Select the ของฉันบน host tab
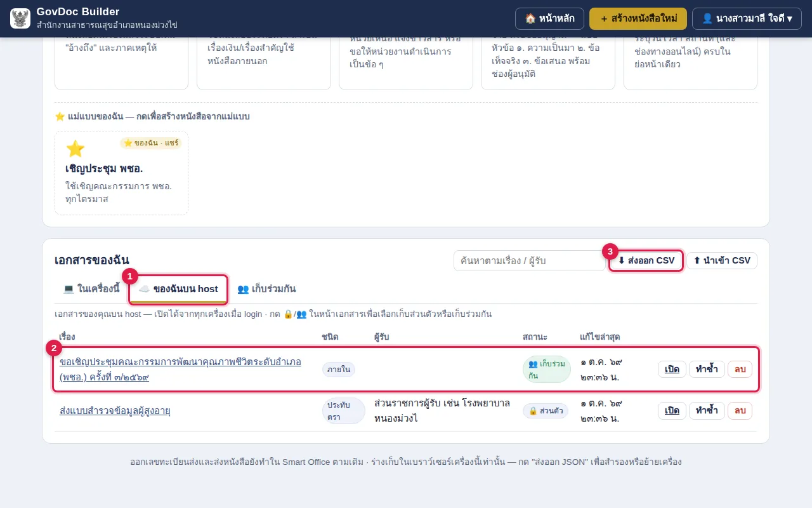 point(178,289)
